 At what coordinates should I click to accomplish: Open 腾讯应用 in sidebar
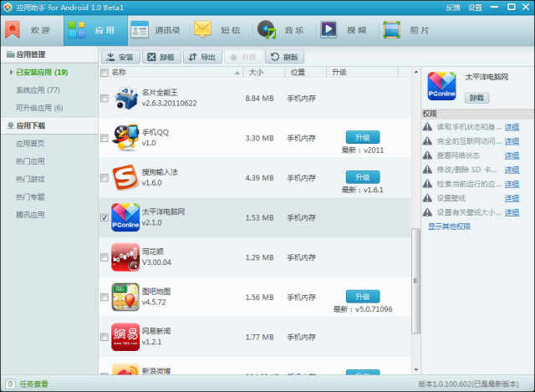coord(30,215)
